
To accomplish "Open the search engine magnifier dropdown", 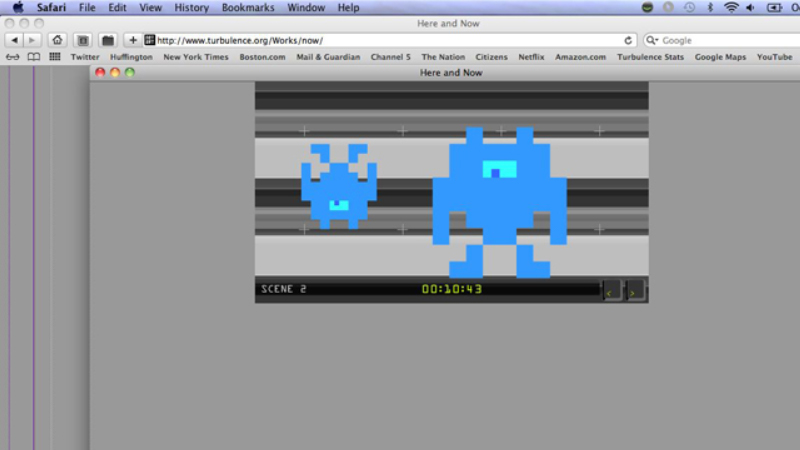I will point(652,40).
